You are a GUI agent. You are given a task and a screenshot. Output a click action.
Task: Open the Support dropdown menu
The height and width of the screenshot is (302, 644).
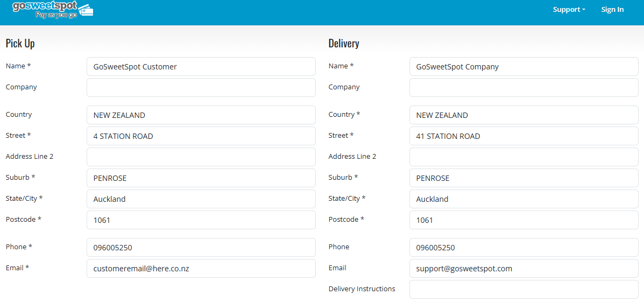(569, 10)
